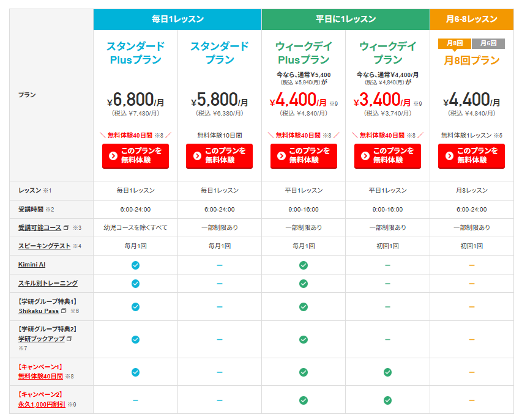522x420 pixels.
Task: Open the スピーキングテスト link
Action: tap(44, 246)
